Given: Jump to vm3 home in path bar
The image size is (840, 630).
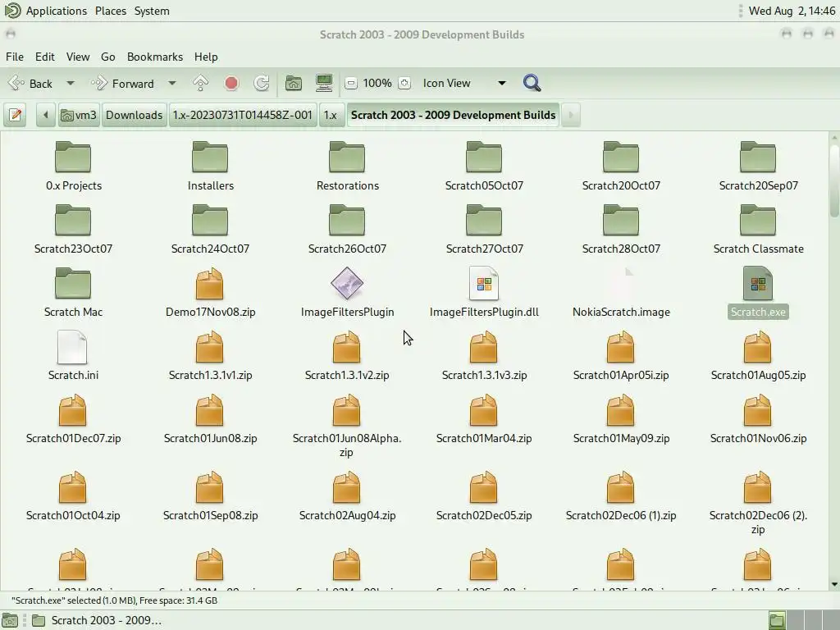Looking at the screenshot, I should click(x=79, y=115).
